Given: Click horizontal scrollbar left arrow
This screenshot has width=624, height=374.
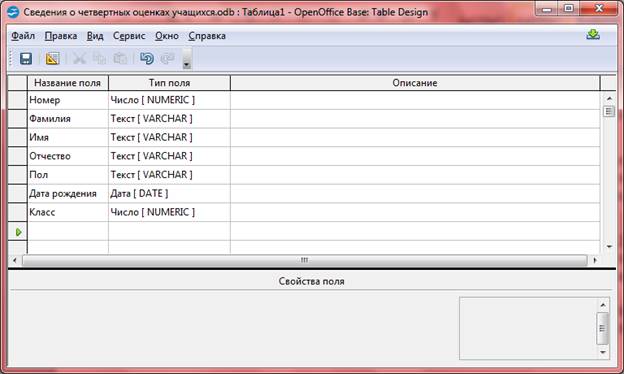Looking at the screenshot, I should click(15, 260).
